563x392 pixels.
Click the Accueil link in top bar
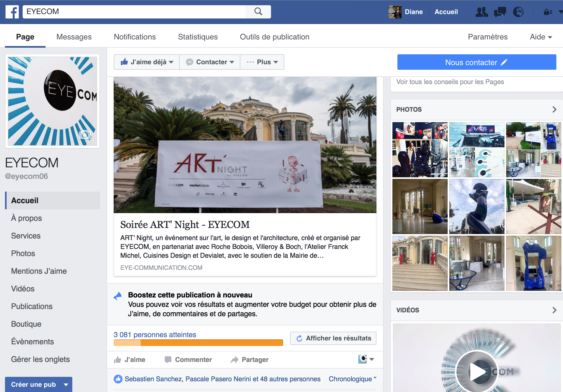click(446, 12)
